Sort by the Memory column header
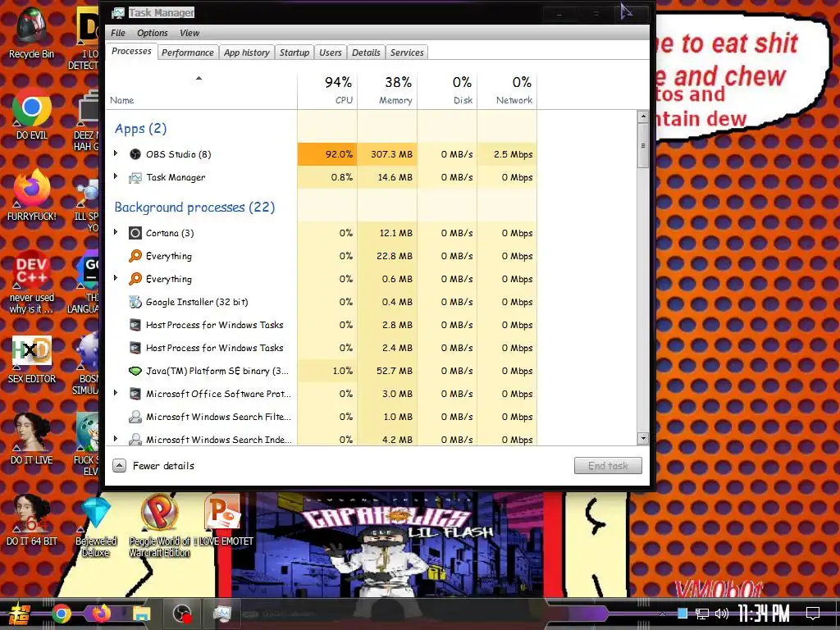Image resolution: width=840 pixels, height=630 pixels. click(387, 90)
